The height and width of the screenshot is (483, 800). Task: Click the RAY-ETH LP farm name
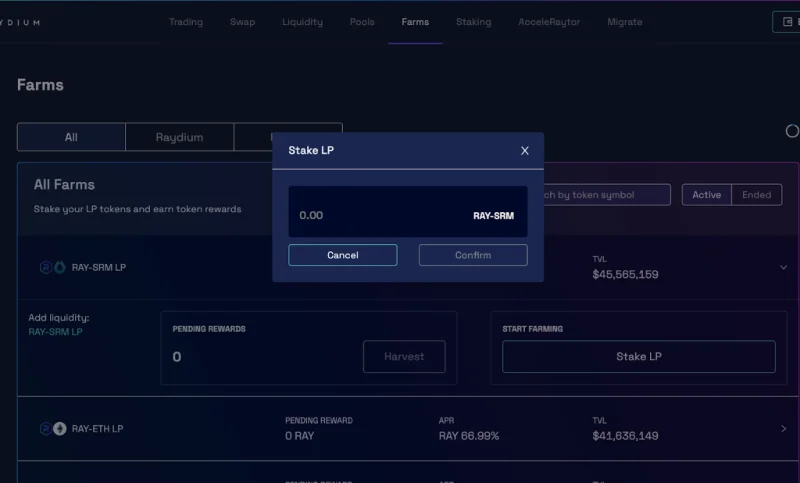97,429
